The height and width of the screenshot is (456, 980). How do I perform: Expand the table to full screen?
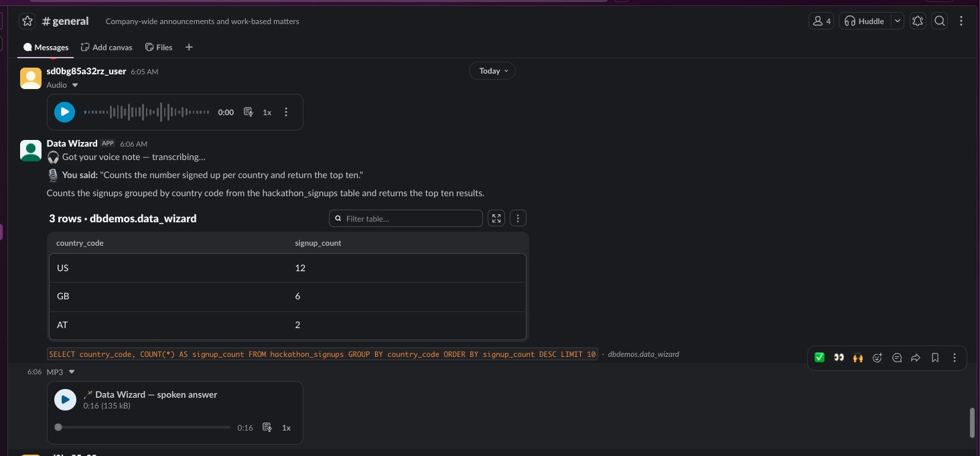tap(496, 218)
